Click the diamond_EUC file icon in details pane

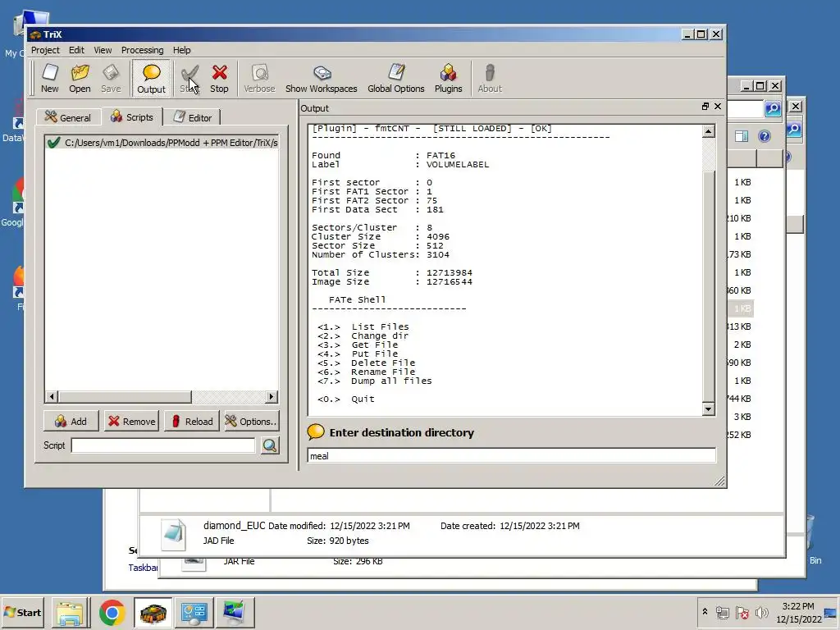coord(174,534)
